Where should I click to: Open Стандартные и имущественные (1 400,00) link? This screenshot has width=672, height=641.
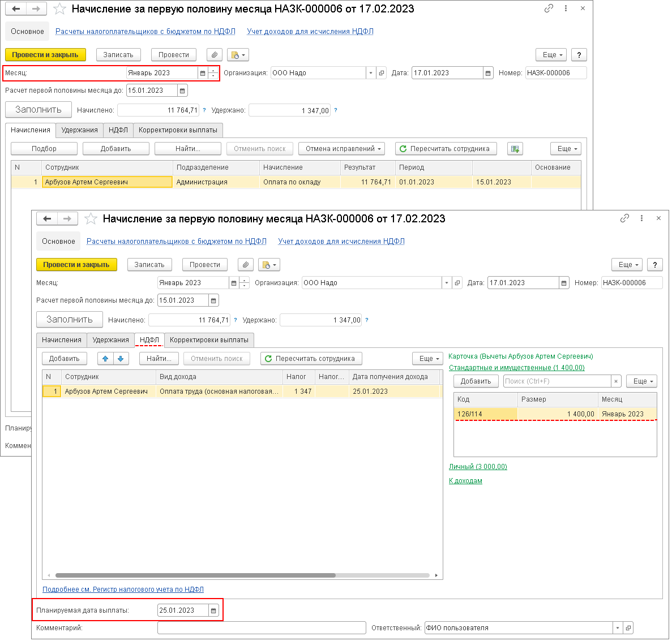[516, 368]
